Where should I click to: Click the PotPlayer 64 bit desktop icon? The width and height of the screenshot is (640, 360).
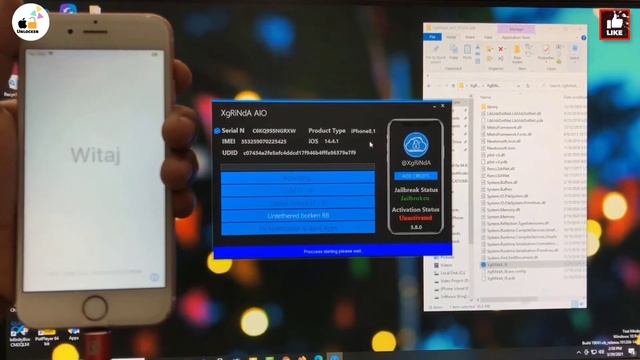47,336
